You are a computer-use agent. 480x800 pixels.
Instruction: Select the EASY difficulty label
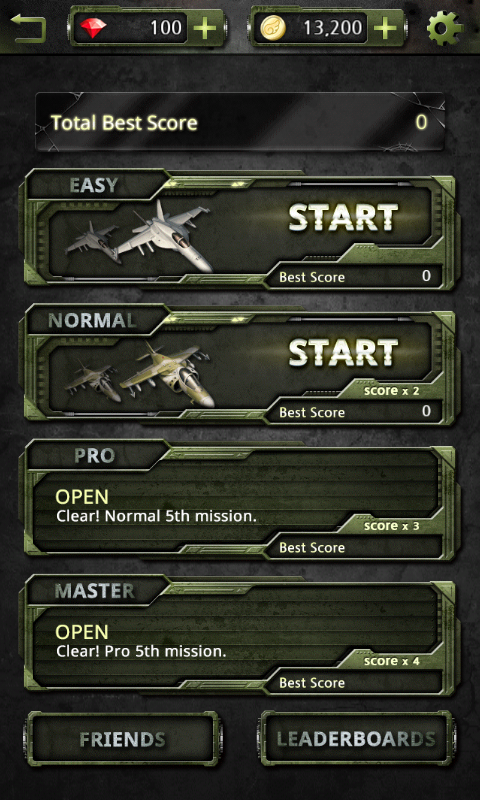pyautogui.click(x=94, y=185)
